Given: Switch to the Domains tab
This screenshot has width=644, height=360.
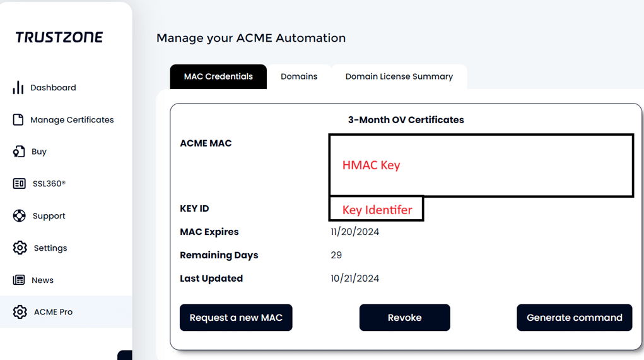Looking at the screenshot, I should point(299,76).
